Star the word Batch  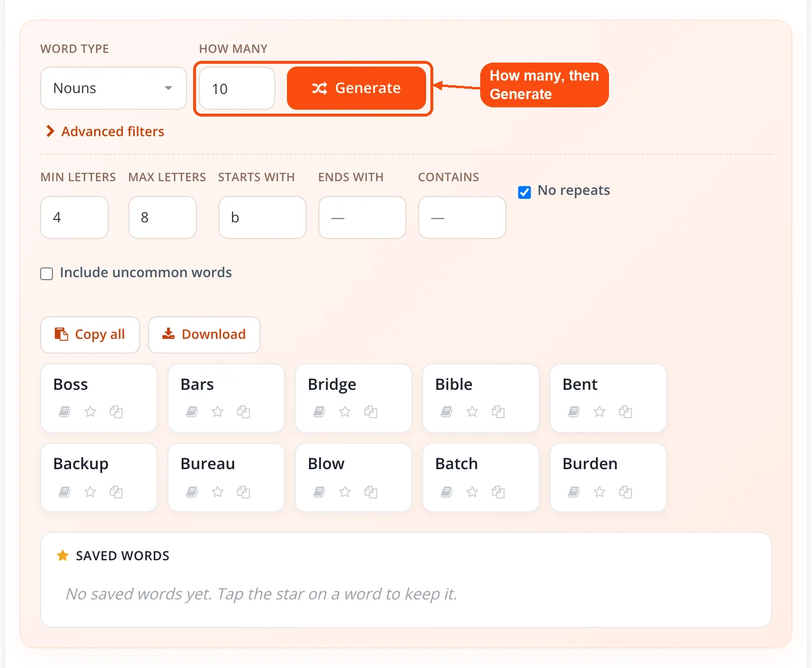tap(472, 492)
